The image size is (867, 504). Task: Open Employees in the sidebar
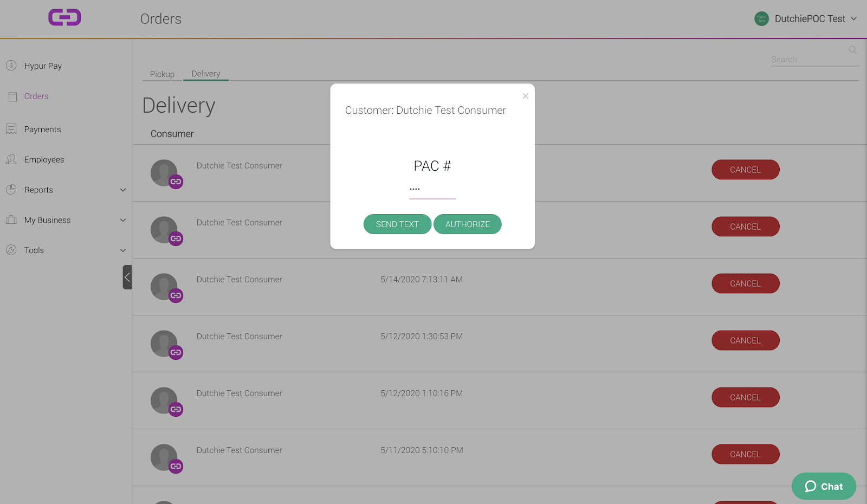[44, 160]
